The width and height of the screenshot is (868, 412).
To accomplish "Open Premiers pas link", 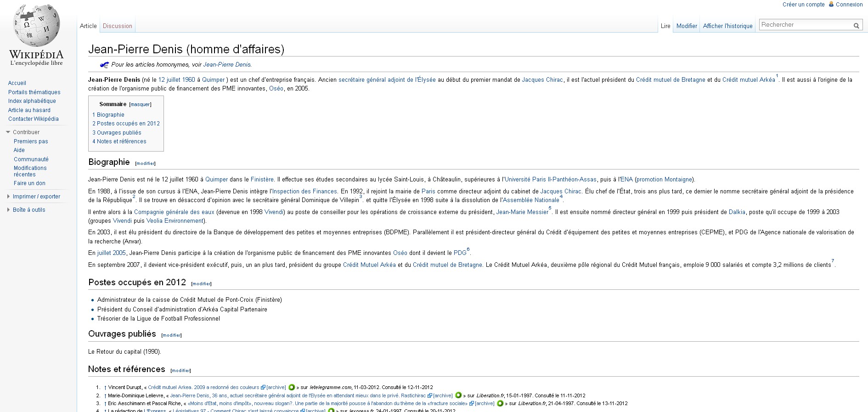I will (31, 141).
